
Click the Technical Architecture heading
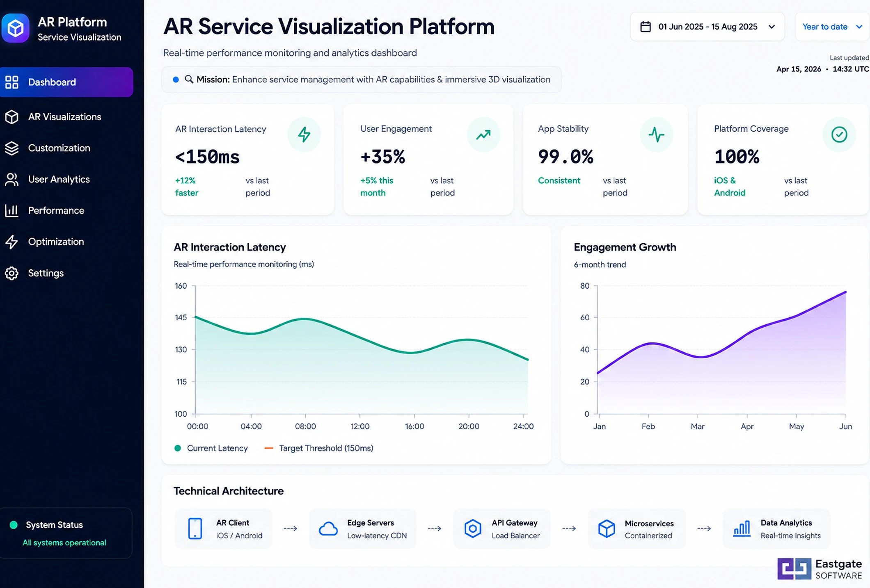(x=229, y=491)
